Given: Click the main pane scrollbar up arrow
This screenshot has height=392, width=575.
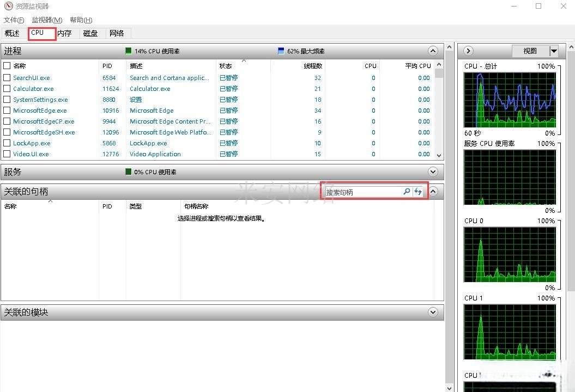Looking at the screenshot, I should click(450, 47).
